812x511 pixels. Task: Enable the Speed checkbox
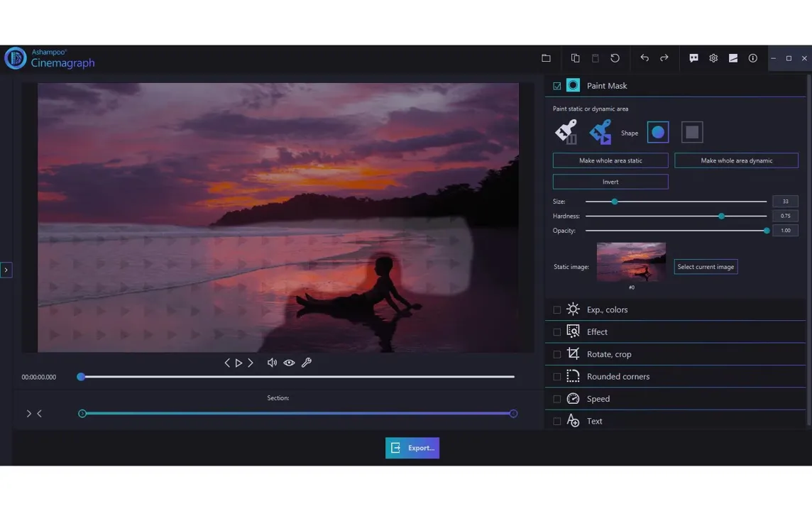click(556, 399)
